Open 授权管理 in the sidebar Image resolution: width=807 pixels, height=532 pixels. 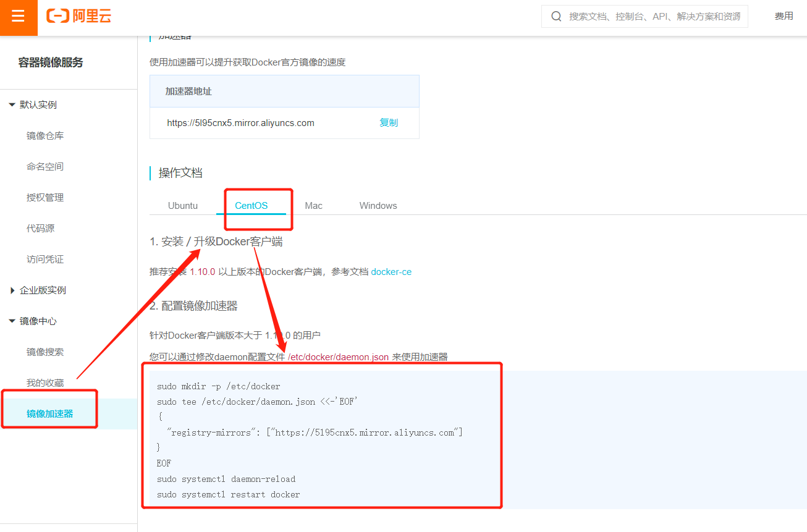pyautogui.click(x=45, y=198)
